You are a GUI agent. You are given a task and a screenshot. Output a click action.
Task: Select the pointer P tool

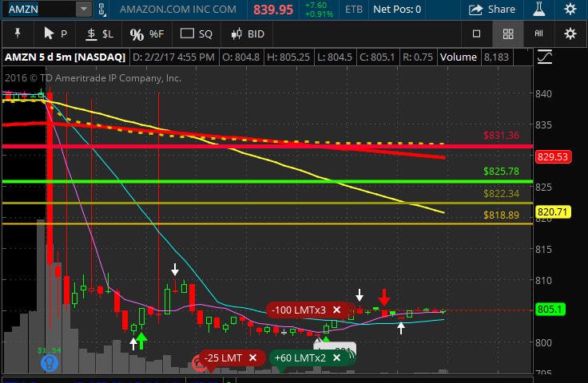[55, 34]
